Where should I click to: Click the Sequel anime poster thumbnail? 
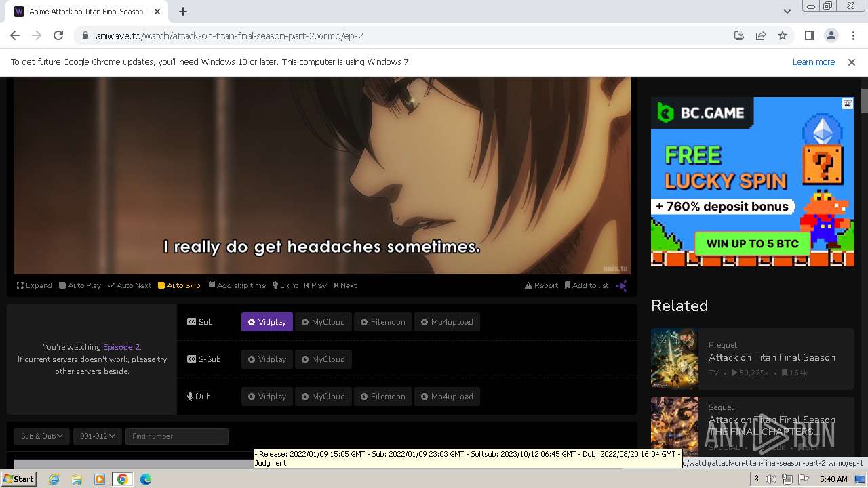point(675,426)
